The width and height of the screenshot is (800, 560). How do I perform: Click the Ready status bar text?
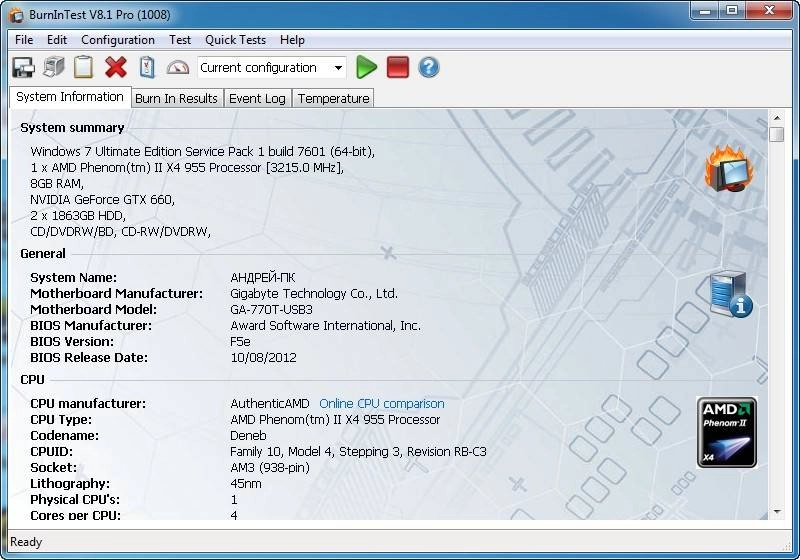pyautogui.click(x=26, y=542)
